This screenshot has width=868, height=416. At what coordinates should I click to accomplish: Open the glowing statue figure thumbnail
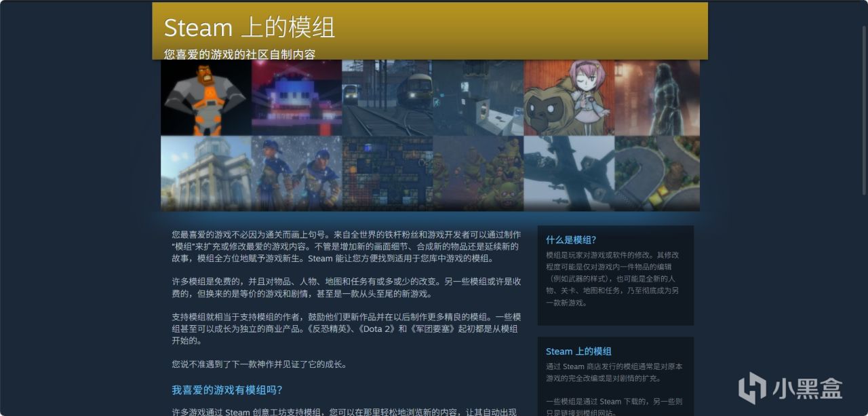[657, 98]
